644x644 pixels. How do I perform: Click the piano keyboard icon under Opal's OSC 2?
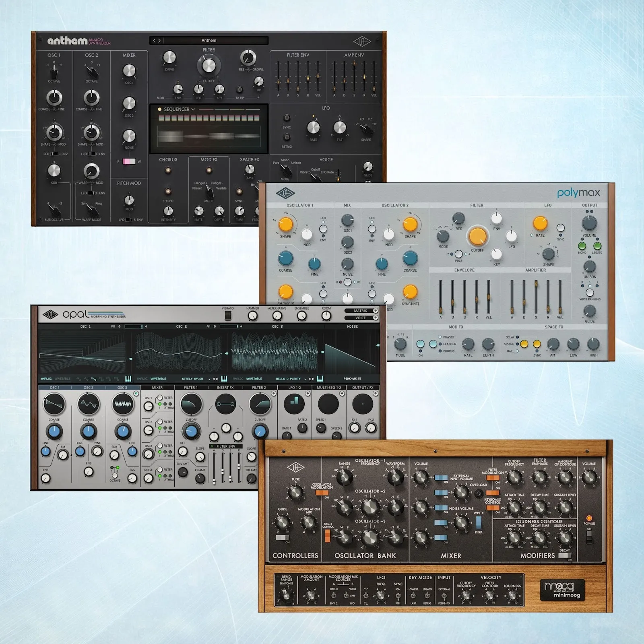[223, 378]
